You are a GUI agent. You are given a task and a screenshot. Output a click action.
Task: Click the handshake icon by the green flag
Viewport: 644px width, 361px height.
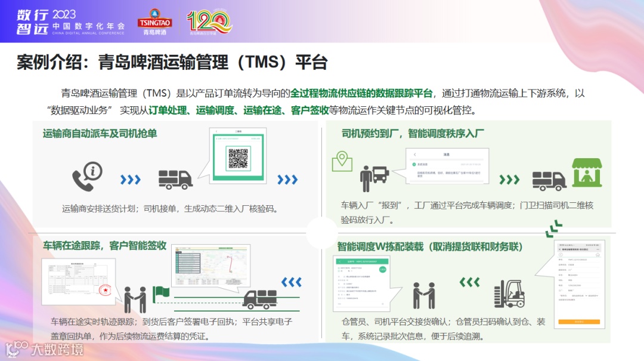coord(135,300)
